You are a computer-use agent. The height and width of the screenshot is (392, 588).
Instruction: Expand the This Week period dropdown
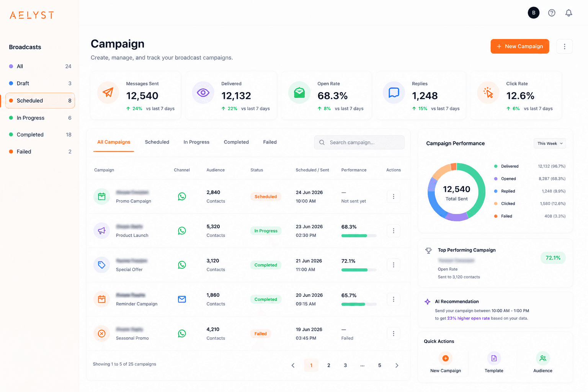tap(550, 144)
